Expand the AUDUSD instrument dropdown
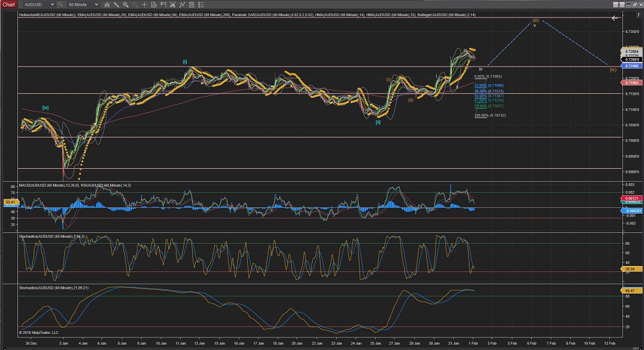644x350 pixels. tap(52, 5)
